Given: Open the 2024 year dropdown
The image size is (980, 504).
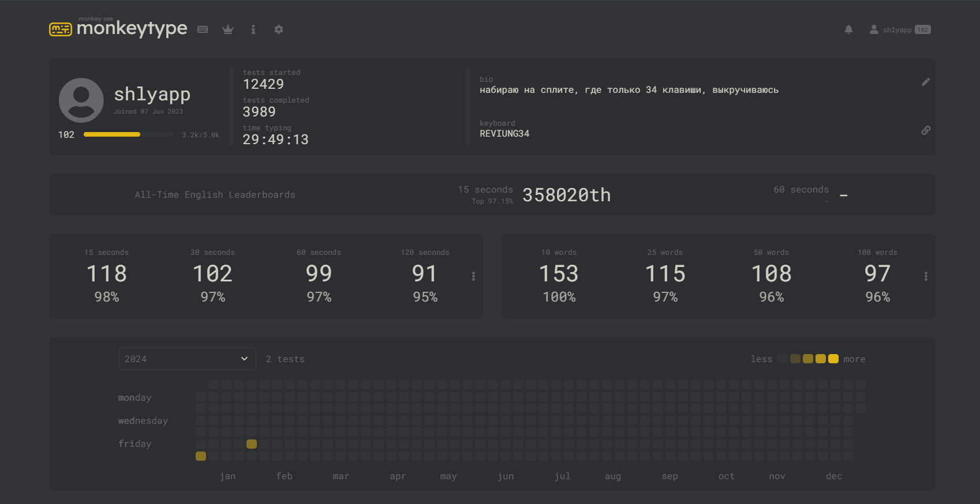Looking at the screenshot, I should click(187, 359).
